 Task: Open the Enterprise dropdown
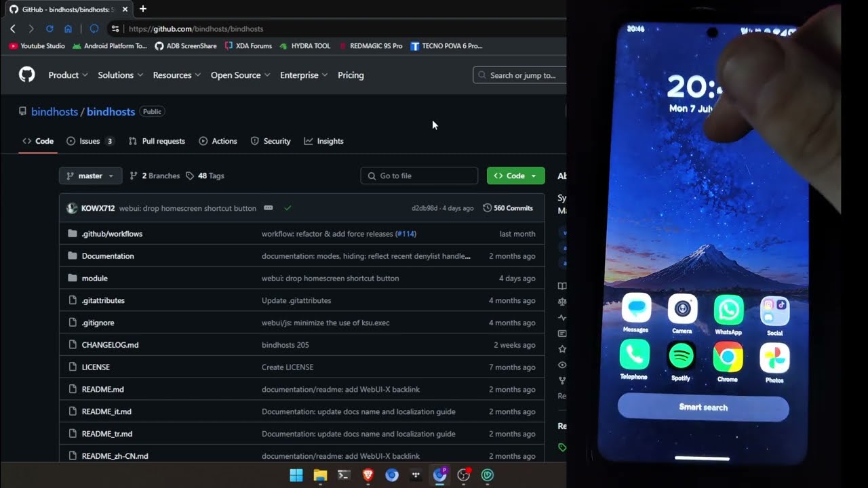click(304, 75)
